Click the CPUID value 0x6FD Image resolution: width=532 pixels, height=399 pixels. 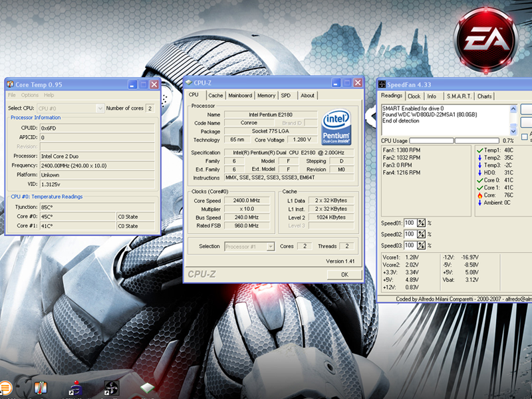[97, 128]
